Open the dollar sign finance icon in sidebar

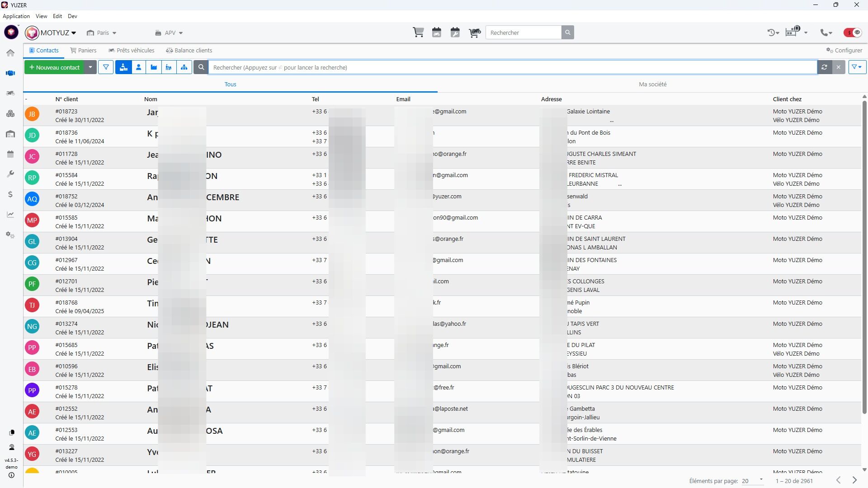(x=10, y=194)
